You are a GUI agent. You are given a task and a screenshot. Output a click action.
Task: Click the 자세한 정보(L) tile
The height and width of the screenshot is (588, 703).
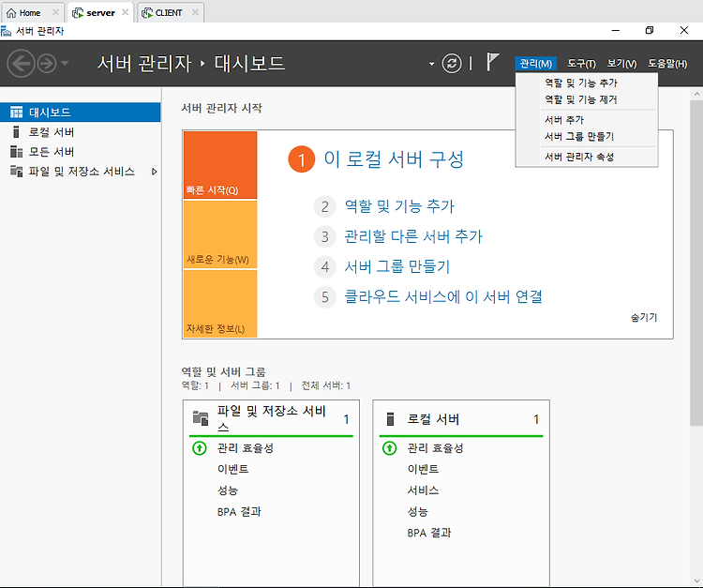coord(220,304)
